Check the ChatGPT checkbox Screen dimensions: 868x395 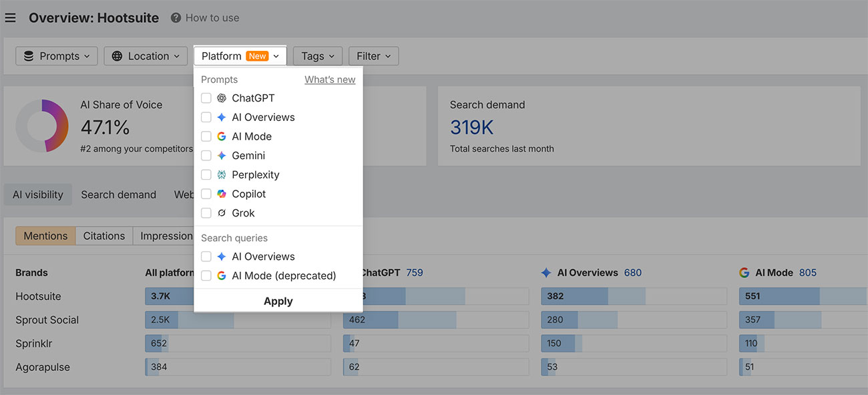pos(206,98)
